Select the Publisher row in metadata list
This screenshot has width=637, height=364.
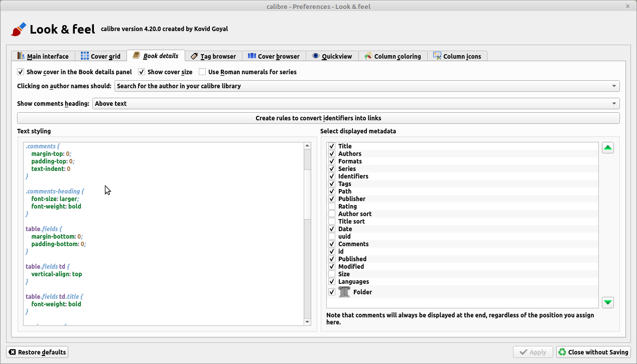pos(462,199)
